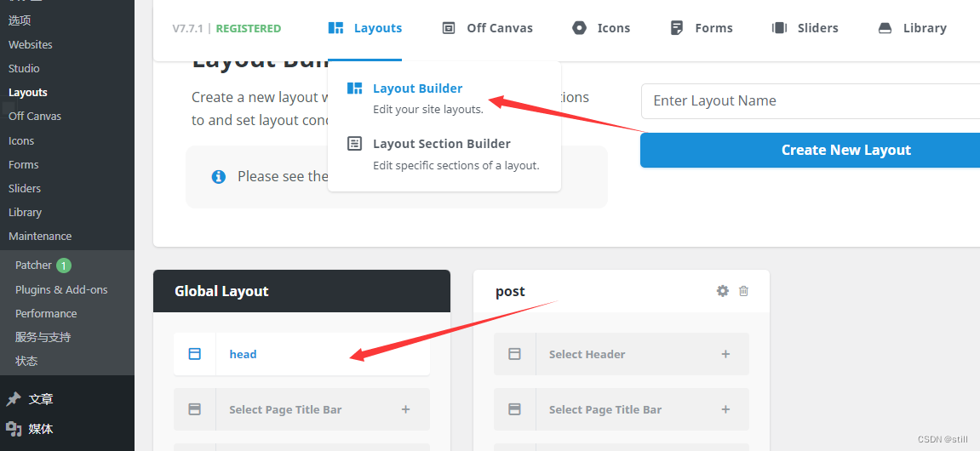Open the Off Canvas top navigation tab
This screenshot has width=980, height=451.
(488, 28)
